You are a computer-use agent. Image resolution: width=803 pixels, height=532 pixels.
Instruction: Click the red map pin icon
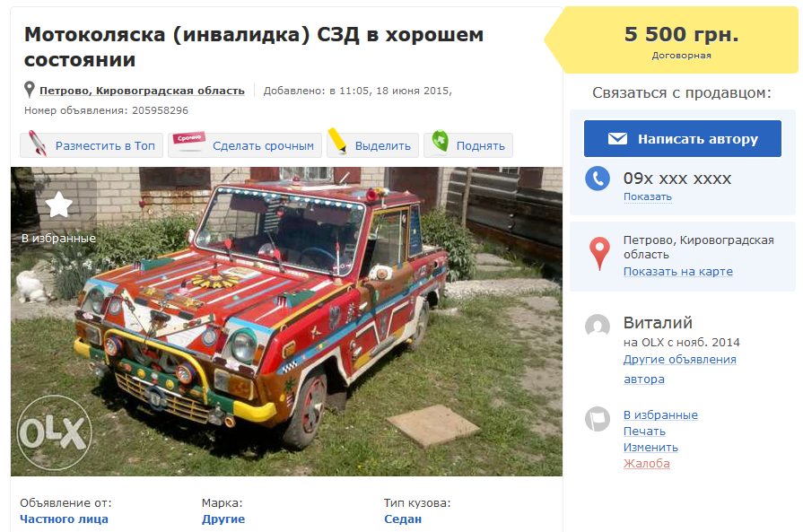point(599,254)
